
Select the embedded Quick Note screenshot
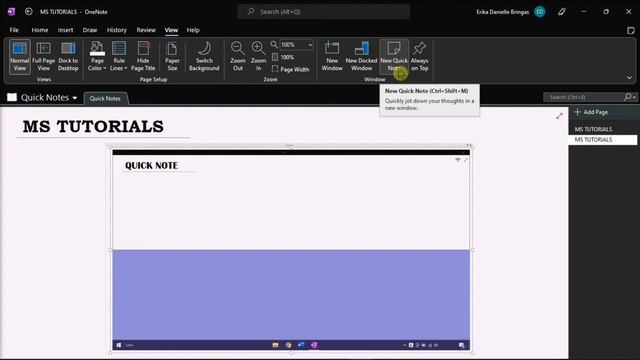coord(291,250)
